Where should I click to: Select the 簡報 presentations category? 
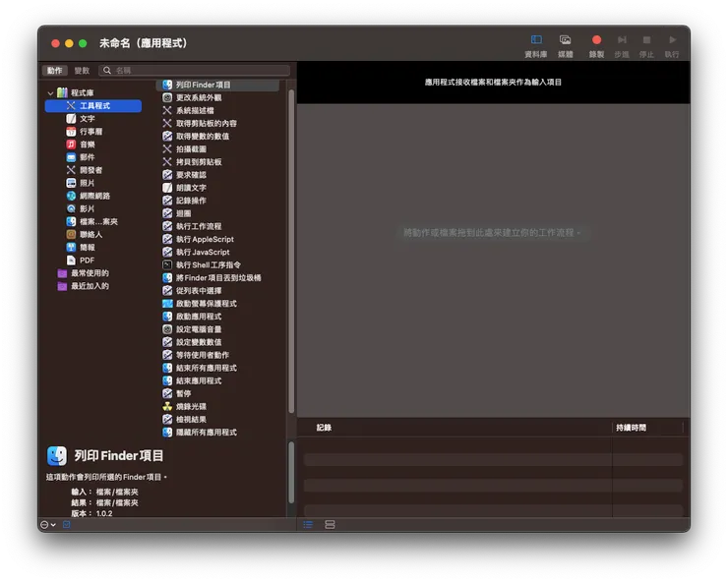(x=81, y=248)
